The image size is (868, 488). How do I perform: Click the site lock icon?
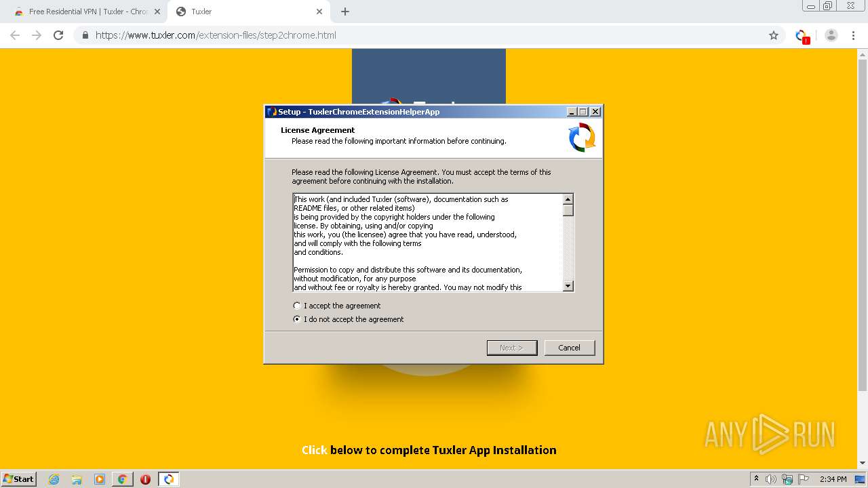tap(85, 35)
